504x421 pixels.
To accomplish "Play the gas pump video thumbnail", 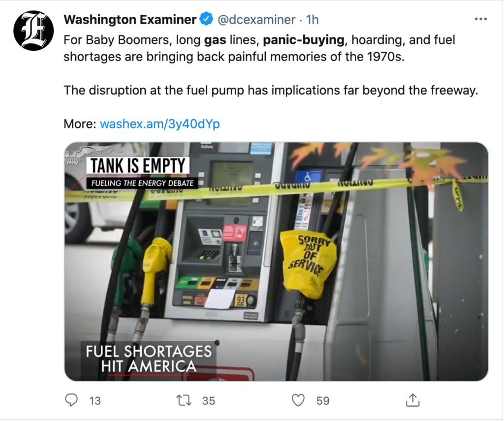I will (x=276, y=261).
